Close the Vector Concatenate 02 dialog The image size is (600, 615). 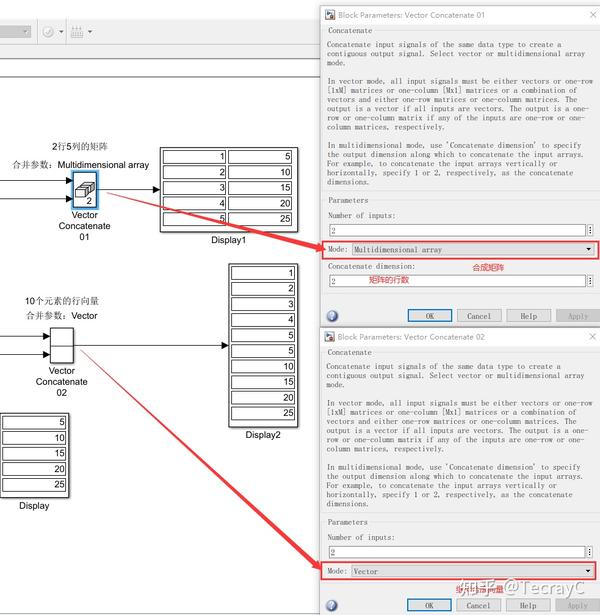pos(593,337)
